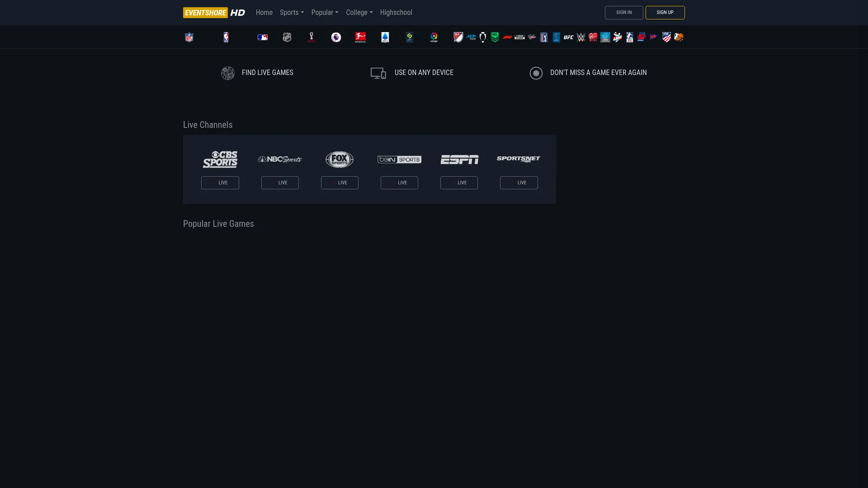Open the Ligue 1 icon
The image size is (868, 488).
(x=410, y=37)
